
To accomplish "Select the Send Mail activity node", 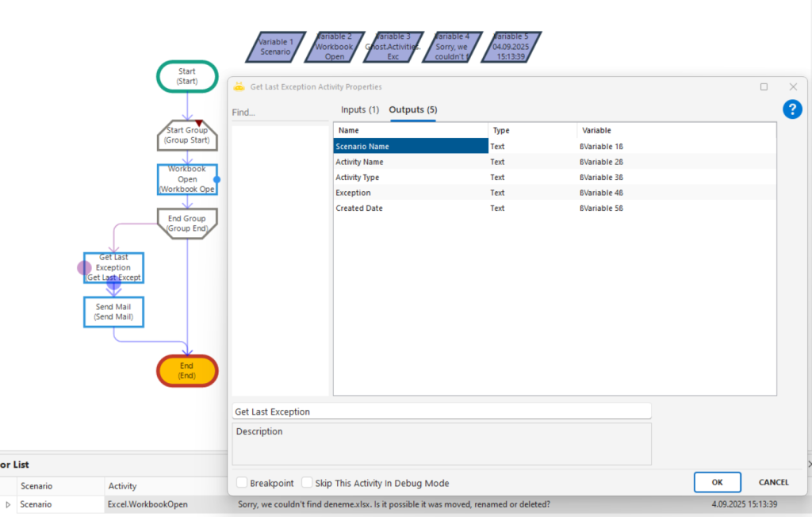I will [x=113, y=312].
